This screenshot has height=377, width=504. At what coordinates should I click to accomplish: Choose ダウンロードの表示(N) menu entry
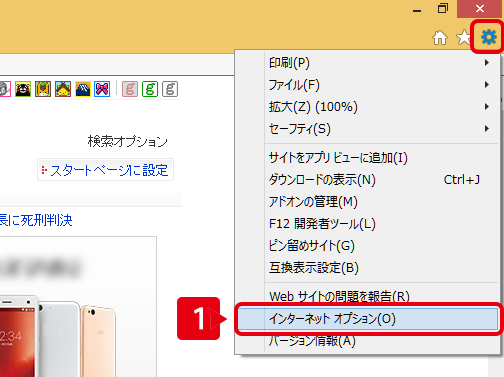pos(367,180)
